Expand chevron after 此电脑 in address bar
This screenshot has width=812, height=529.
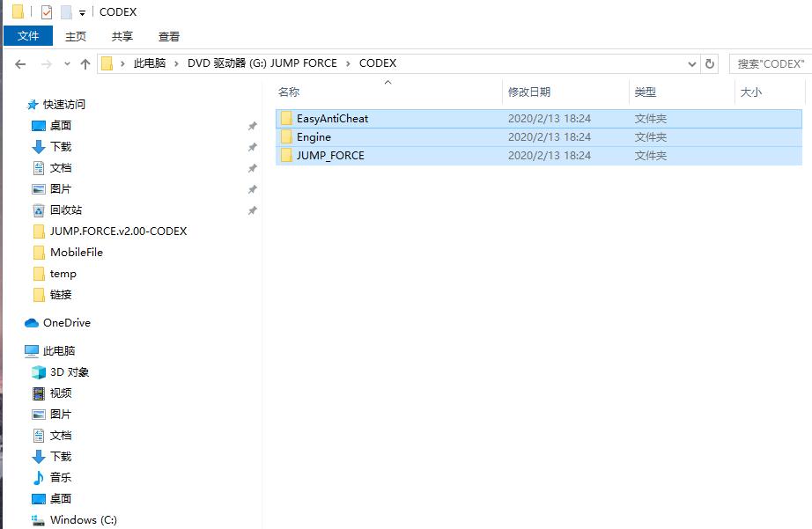177,63
